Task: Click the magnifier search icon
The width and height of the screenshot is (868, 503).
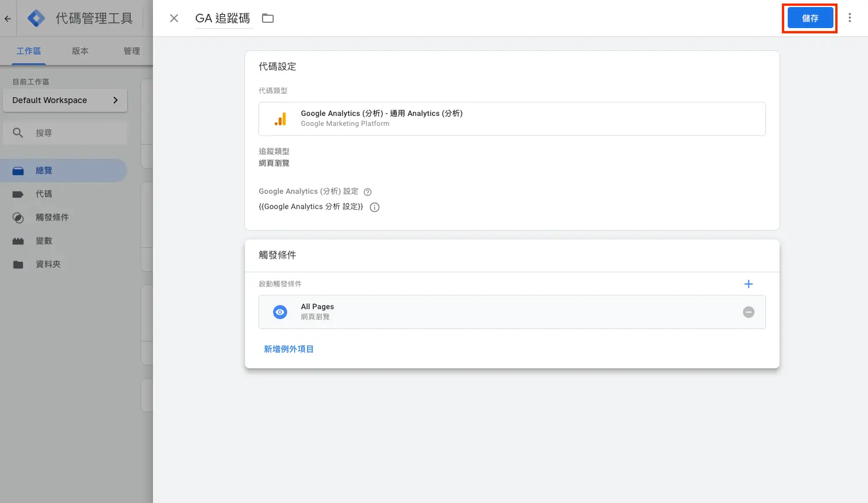Action: point(18,133)
